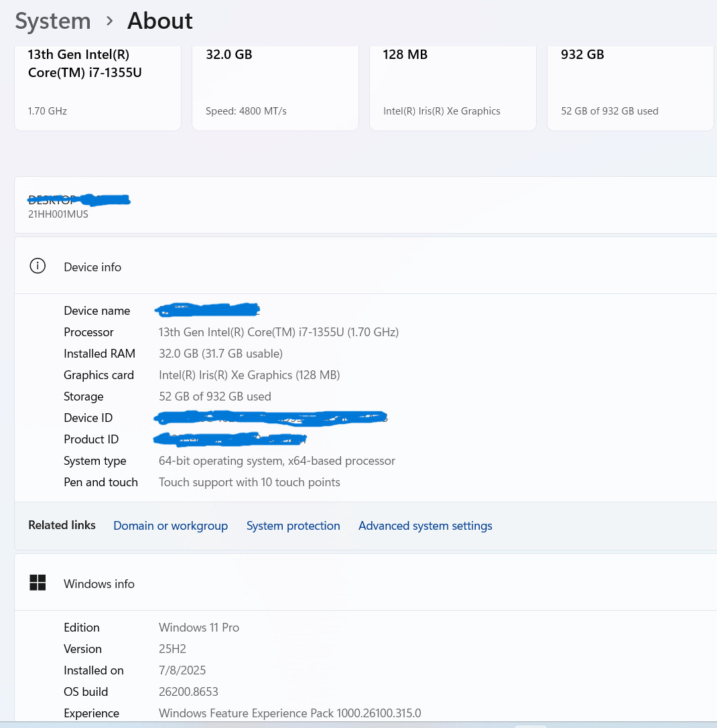
Task: Open the 32.0 GB memory card
Action: tap(275, 88)
